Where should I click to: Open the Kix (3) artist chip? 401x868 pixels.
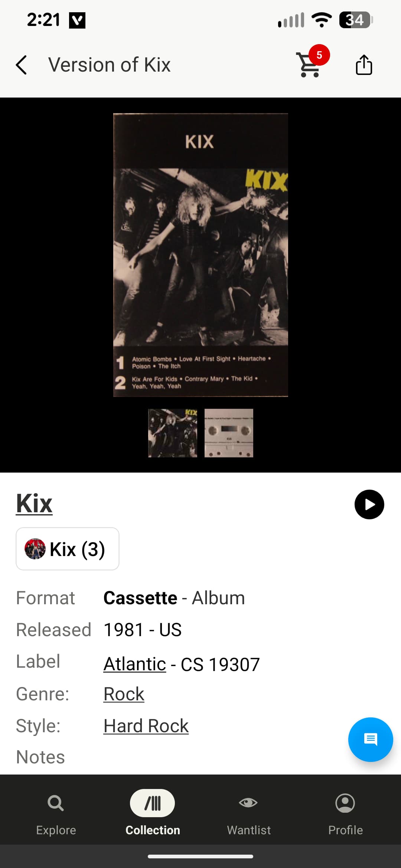click(x=68, y=549)
